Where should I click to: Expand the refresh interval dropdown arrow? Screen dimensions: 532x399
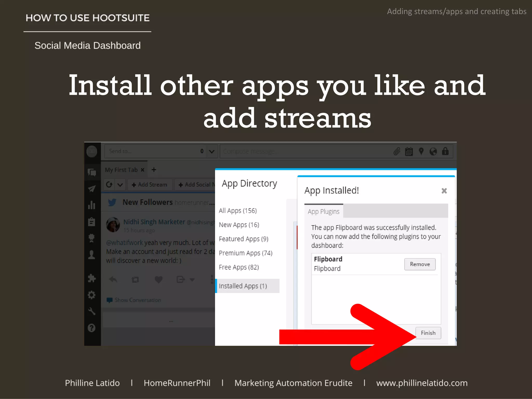click(120, 185)
